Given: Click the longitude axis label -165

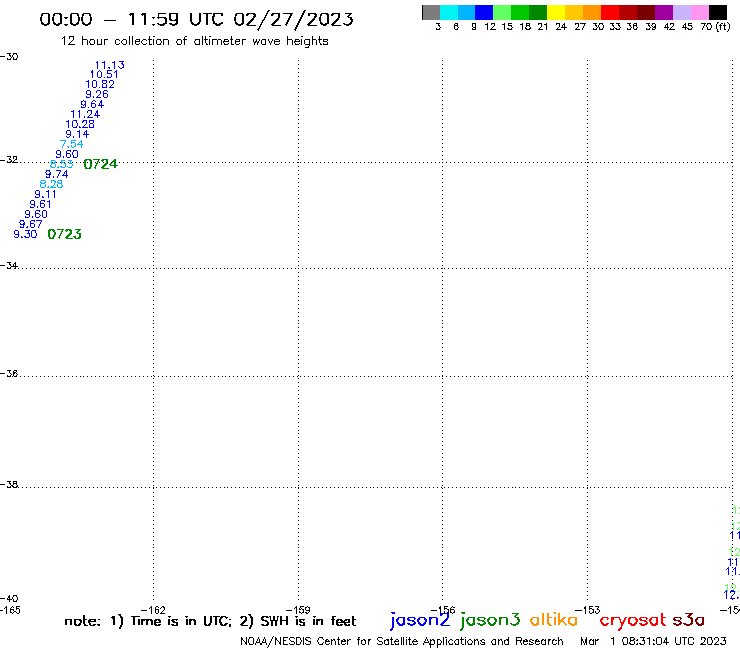Looking at the screenshot, I should click(x=10, y=610).
